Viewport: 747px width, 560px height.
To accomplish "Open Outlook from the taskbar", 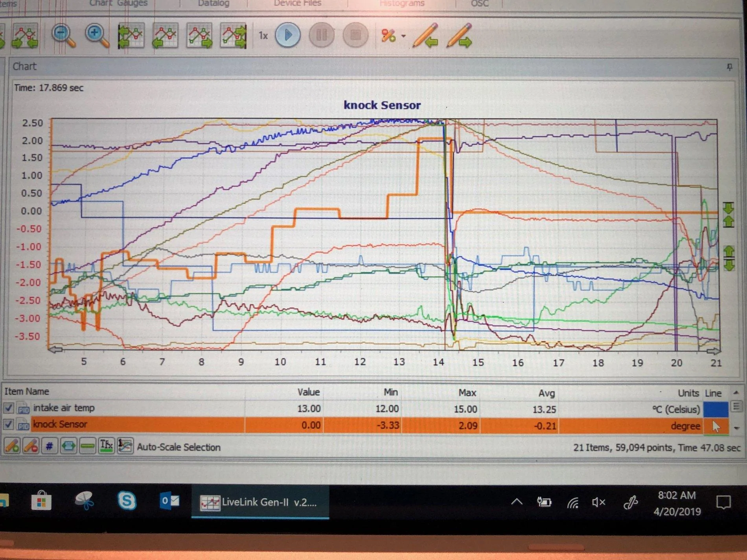I will 169,501.
